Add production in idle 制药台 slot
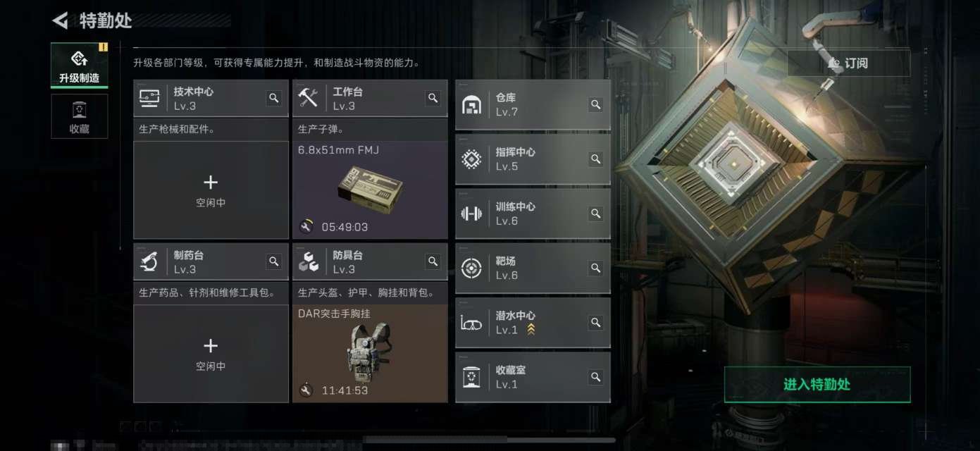This screenshot has height=451, width=980. click(211, 354)
